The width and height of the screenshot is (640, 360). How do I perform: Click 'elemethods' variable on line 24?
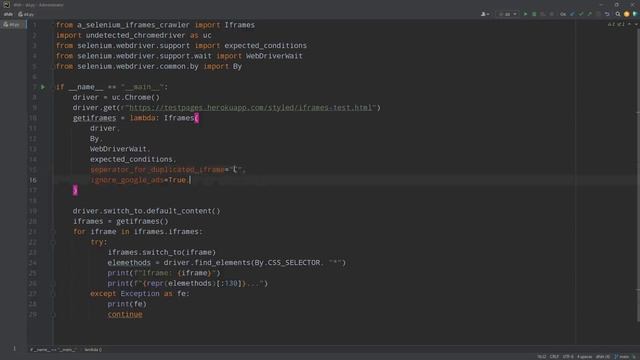click(129, 262)
